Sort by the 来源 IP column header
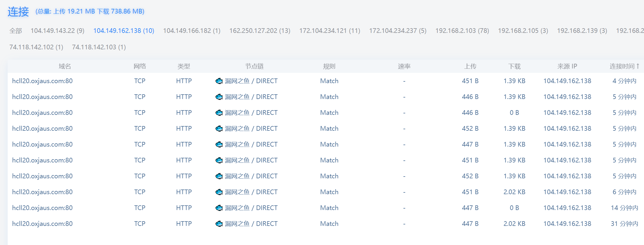Viewport: 644px width, 245px height. (567, 66)
